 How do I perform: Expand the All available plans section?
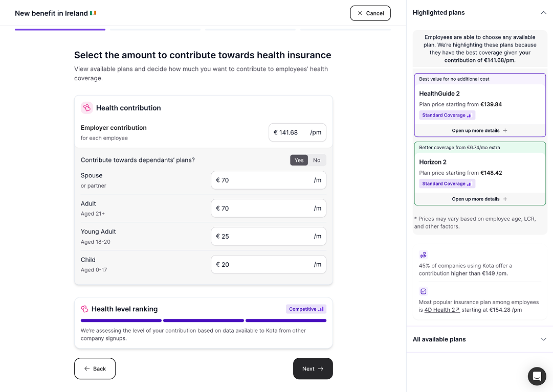click(543, 339)
